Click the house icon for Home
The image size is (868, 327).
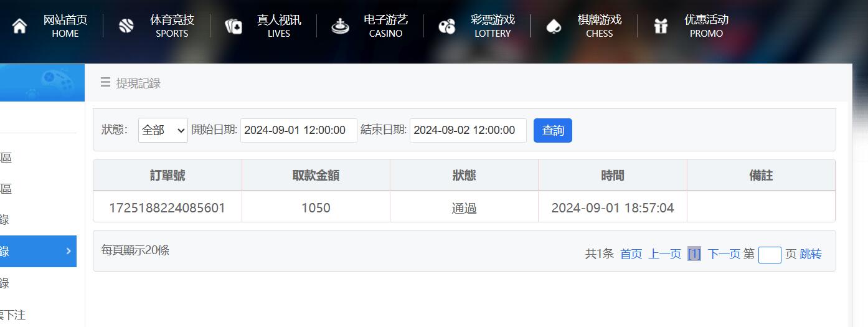pyautogui.click(x=20, y=26)
